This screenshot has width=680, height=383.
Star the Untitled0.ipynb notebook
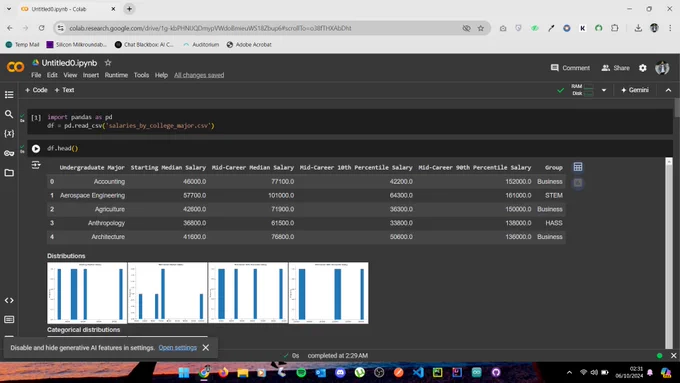pos(108,63)
